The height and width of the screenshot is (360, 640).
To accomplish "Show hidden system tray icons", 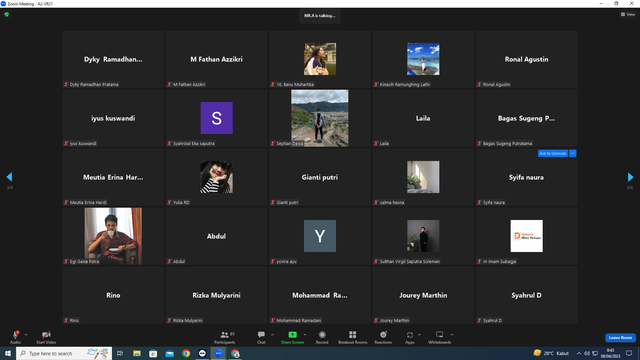I will click(579, 353).
